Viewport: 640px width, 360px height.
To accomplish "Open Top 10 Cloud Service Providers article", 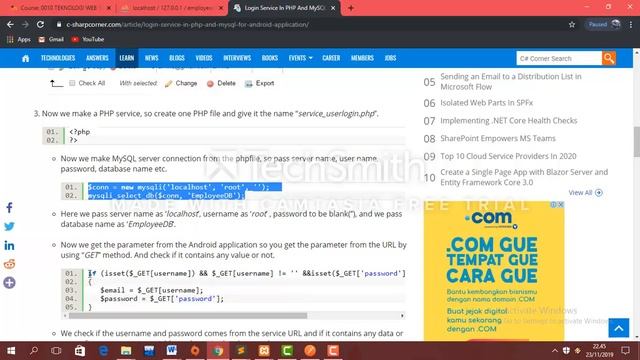I will (x=508, y=156).
